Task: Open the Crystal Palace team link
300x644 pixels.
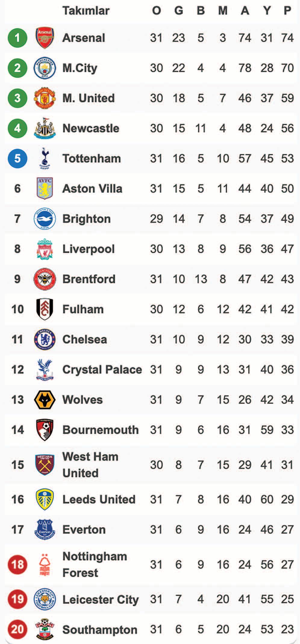Action: [x=102, y=370]
